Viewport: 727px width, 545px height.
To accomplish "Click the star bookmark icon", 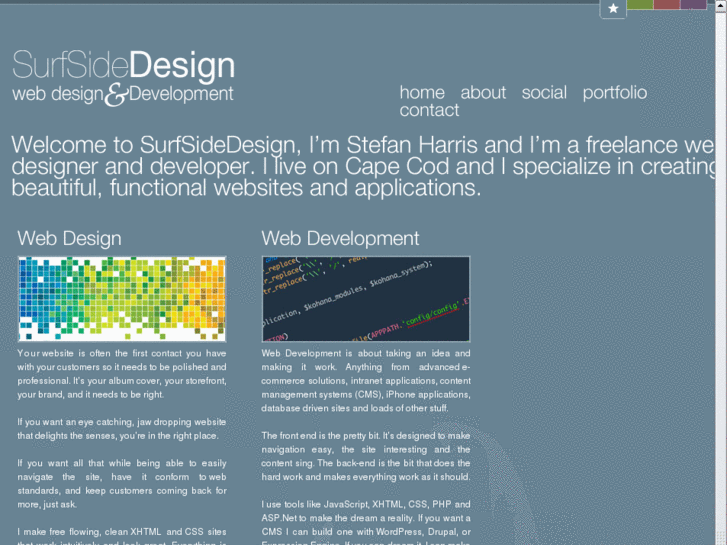I will (613, 8).
